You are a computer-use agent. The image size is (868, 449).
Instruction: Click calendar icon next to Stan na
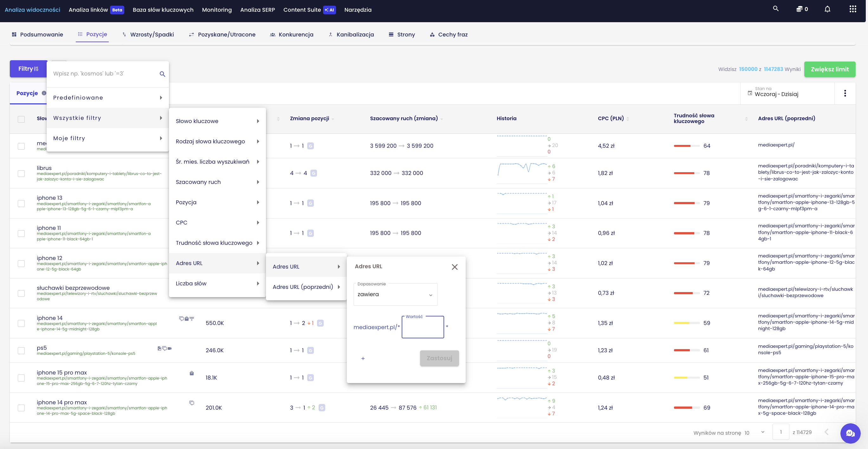tap(750, 93)
